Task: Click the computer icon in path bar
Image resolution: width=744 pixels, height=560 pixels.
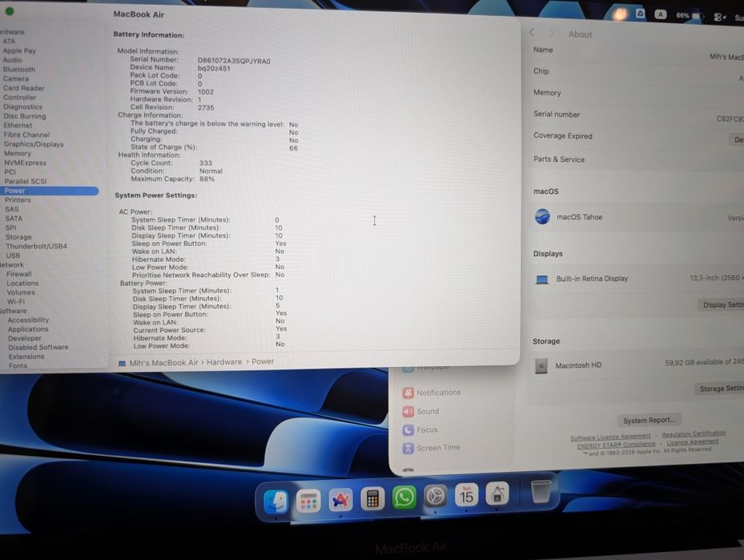Action: [x=122, y=364]
